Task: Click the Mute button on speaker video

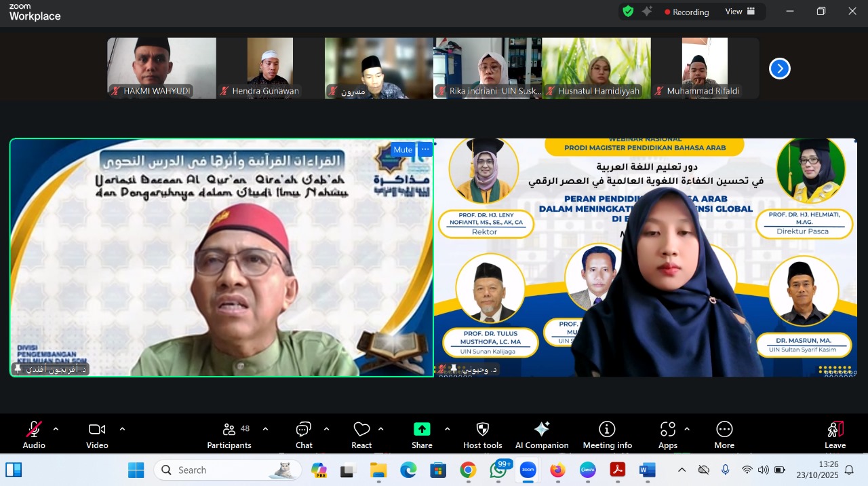Action: pyautogui.click(x=402, y=150)
